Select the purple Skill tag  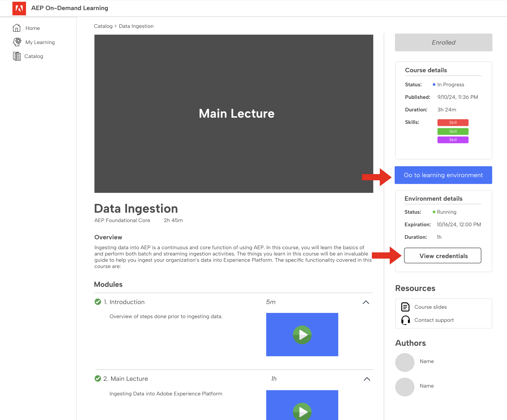pos(453,140)
